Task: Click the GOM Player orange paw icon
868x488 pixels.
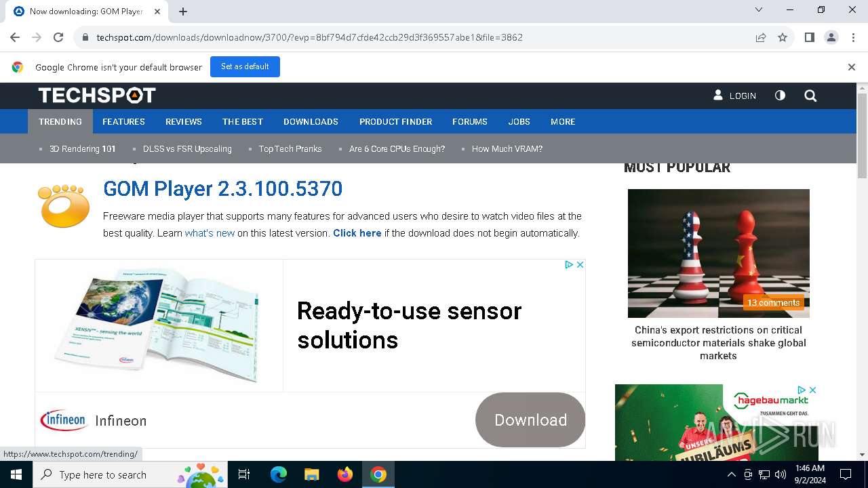Action: (x=64, y=205)
